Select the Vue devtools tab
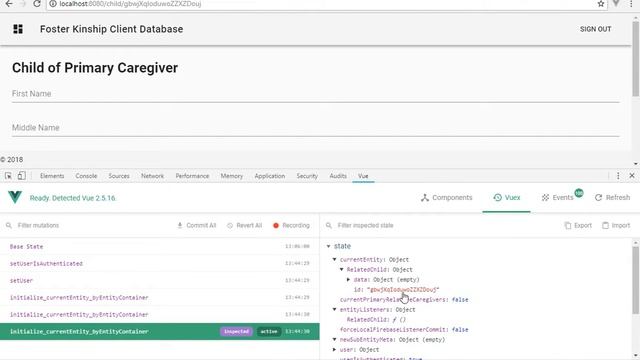 click(363, 176)
